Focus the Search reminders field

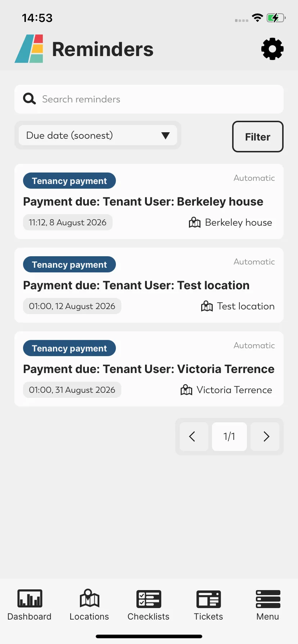click(x=149, y=99)
